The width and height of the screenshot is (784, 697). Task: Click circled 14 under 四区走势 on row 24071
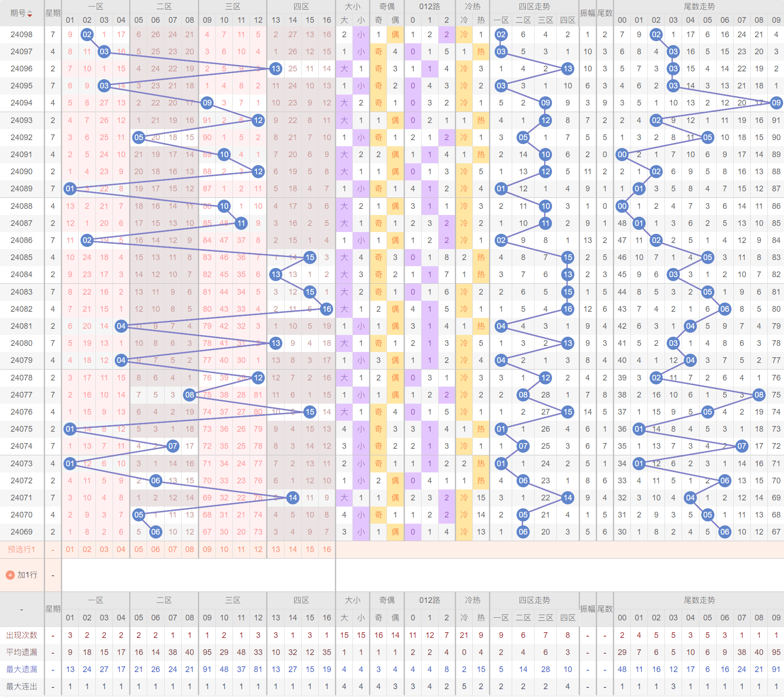568,497
